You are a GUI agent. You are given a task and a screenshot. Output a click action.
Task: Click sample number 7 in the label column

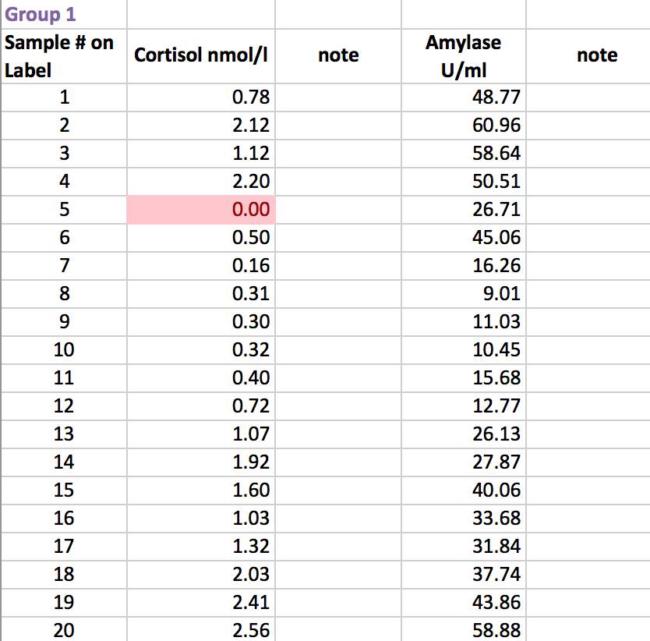[x=64, y=267]
